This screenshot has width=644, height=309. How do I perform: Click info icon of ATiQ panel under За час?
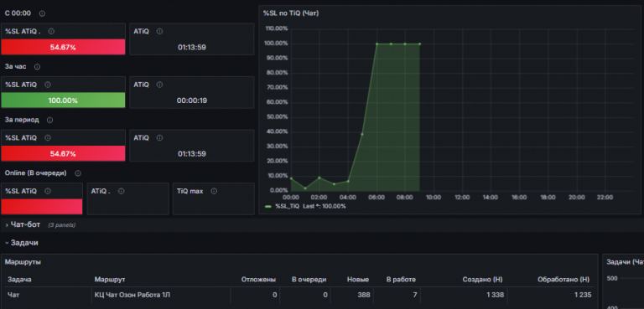[x=159, y=85]
